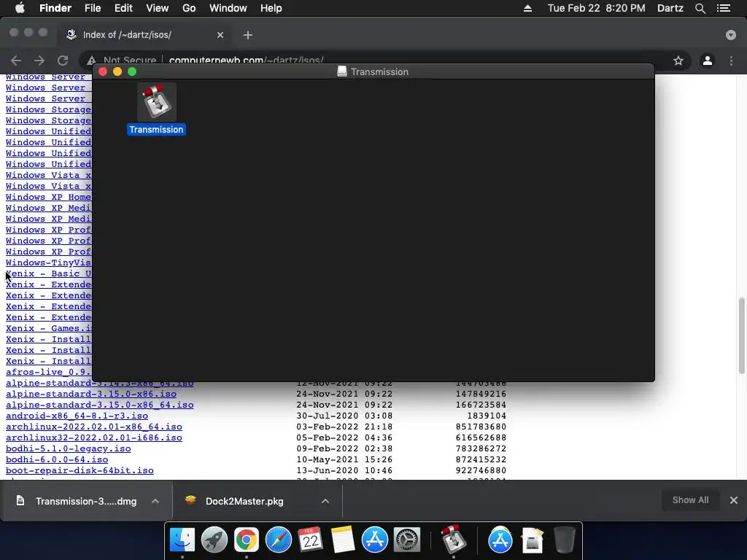
Task: Open the Apple menu
Action: (20, 8)
